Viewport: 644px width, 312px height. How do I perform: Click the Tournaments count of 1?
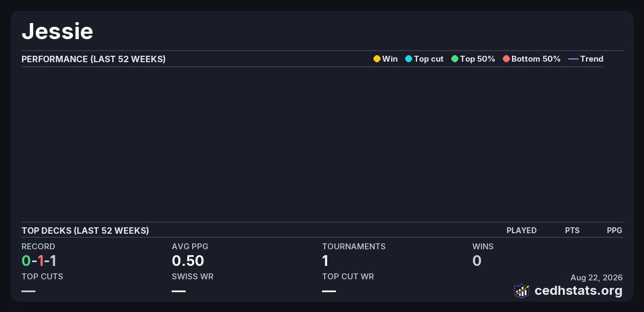pyautogui.click(x=325, y=261)
